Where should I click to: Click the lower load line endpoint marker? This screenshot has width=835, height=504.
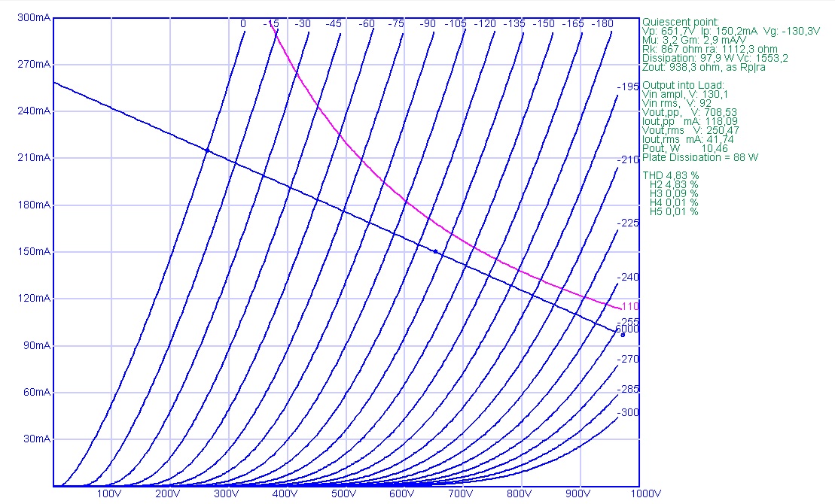622,334
